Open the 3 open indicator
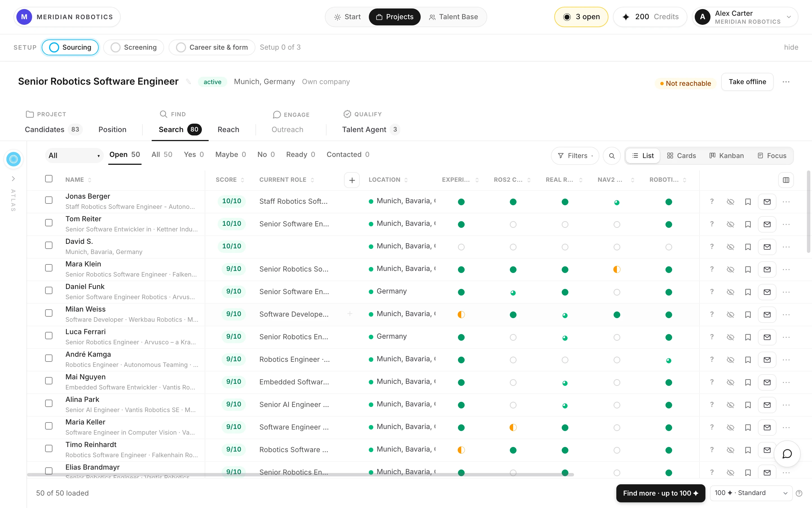812x508 pixels. pyautogui.click(x=581, y=17)
